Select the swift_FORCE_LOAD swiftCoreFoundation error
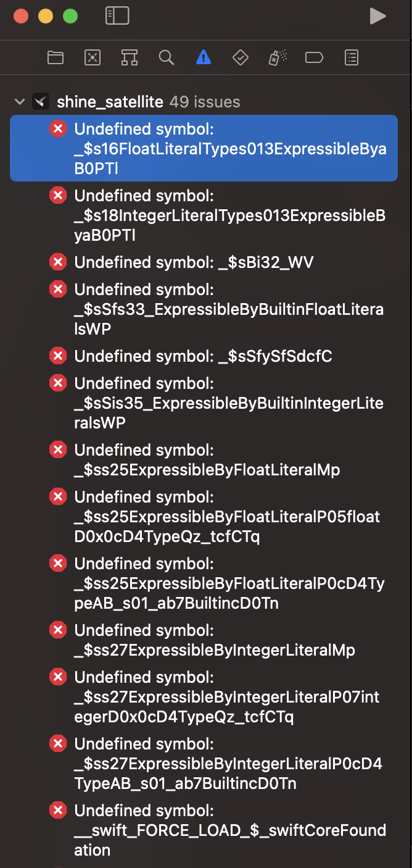Image resolution: width=412 pixels, height=868 pixels. 229,830
